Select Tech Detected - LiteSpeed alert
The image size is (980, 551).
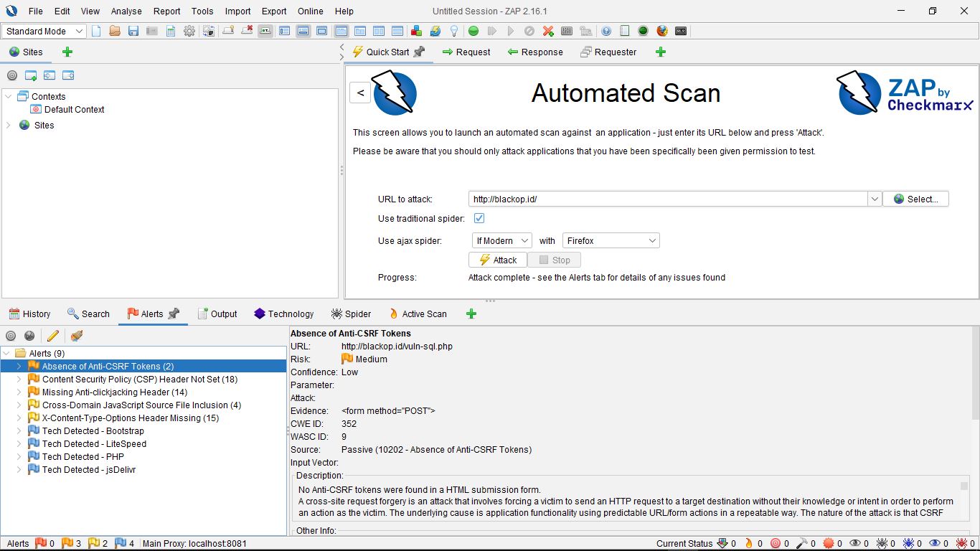(94, 443)
